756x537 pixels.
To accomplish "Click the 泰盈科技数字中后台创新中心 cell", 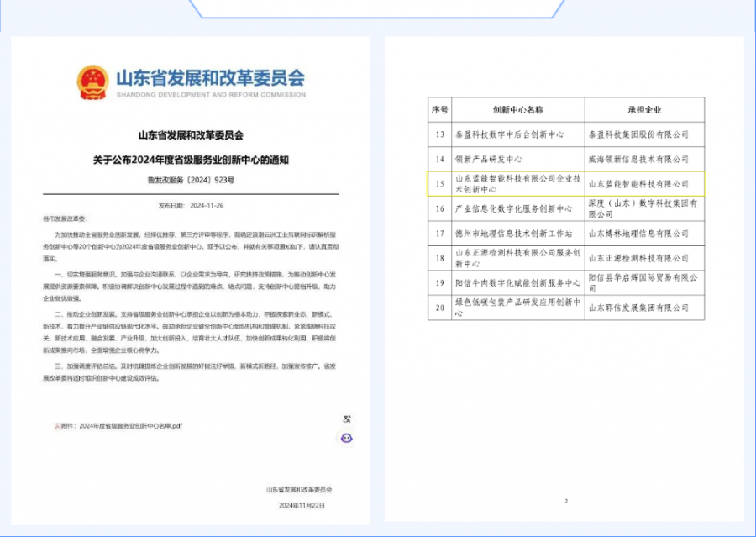I will pyautogui.click(x=509, y=134).
